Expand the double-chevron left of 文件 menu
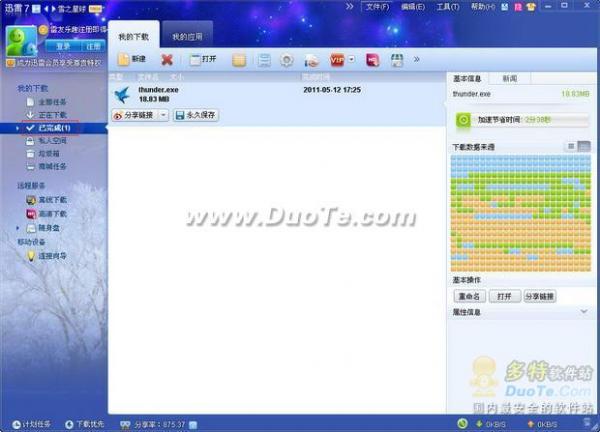600x432 pixels. (349, 7)
